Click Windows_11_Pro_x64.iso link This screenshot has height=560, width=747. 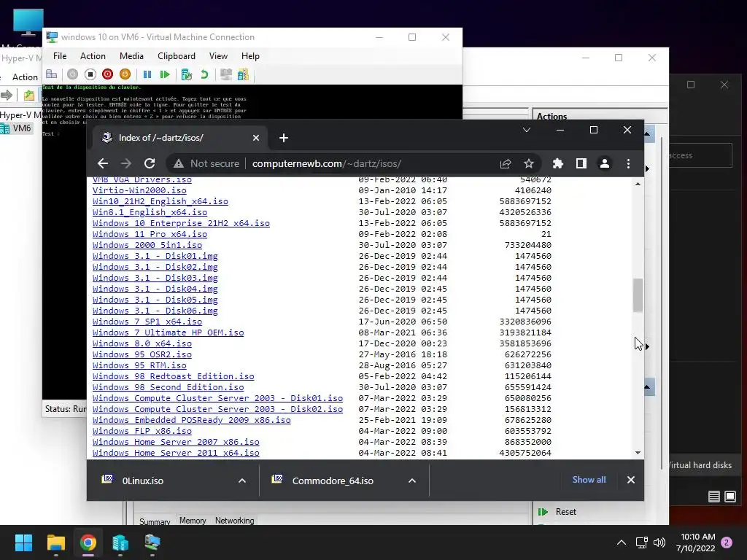[x=150, y=234]
